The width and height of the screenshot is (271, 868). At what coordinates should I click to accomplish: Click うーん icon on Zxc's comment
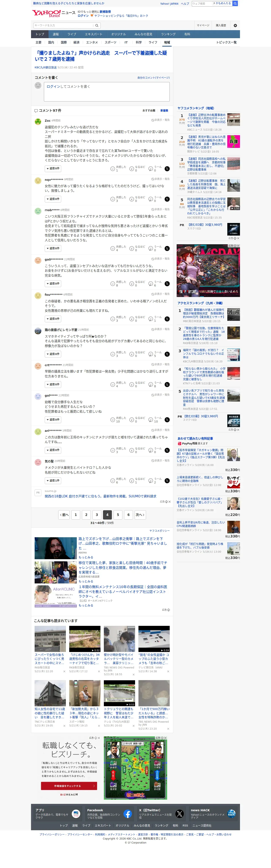[150, 169]
